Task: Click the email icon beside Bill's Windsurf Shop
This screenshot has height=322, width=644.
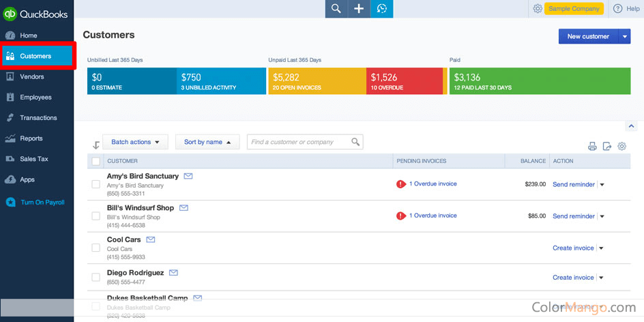Action: pos(184,208)
